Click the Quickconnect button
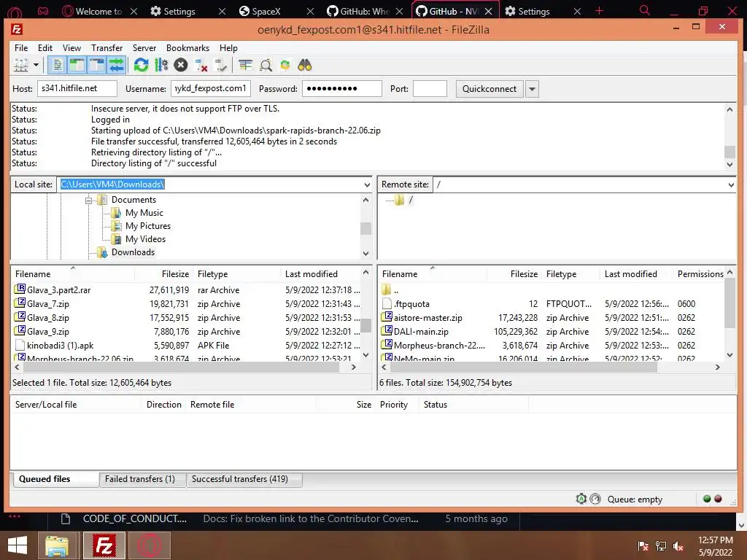 (x=489, y=89)
